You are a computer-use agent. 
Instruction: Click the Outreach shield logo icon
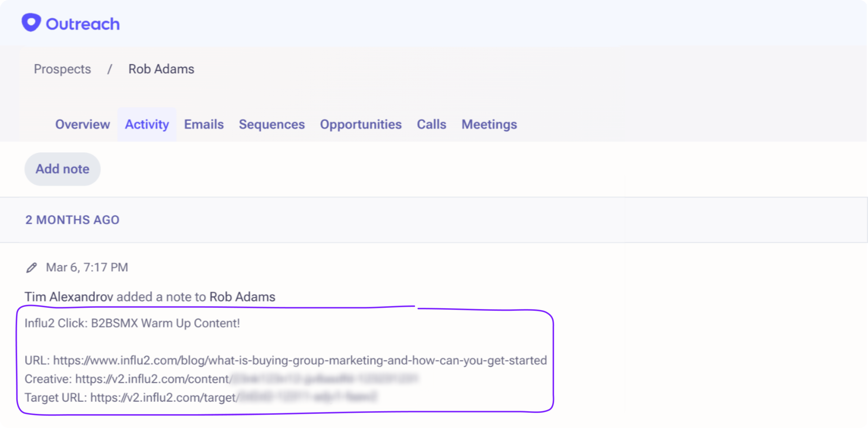pyautogui.click(x=31, y=23)
